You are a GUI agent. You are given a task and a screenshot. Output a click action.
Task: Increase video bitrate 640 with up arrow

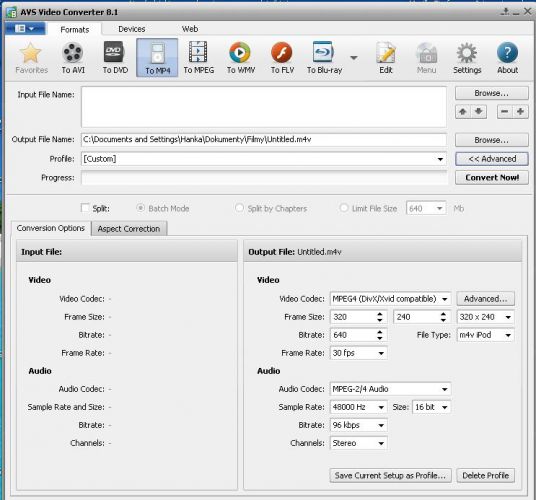tap(380, 332)
